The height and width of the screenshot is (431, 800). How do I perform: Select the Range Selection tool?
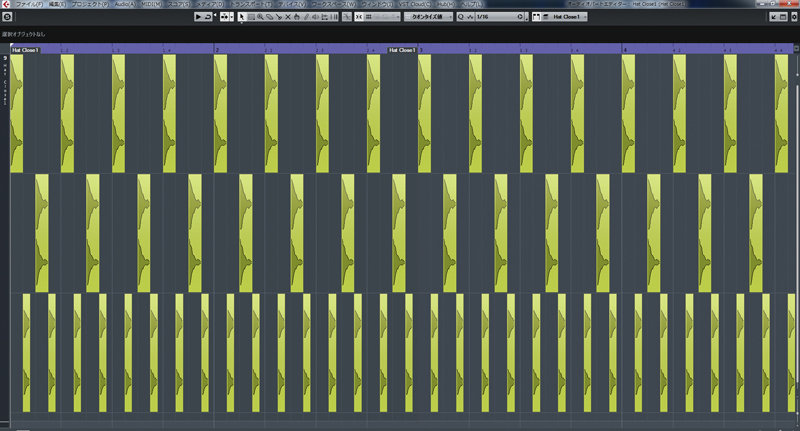250,17
